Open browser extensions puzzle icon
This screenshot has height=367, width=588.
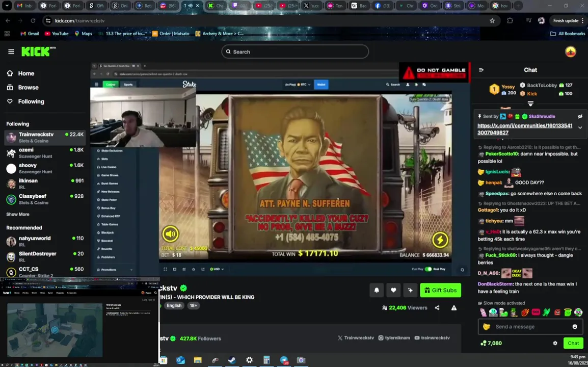pyautogui.click(x=510, y=20)
